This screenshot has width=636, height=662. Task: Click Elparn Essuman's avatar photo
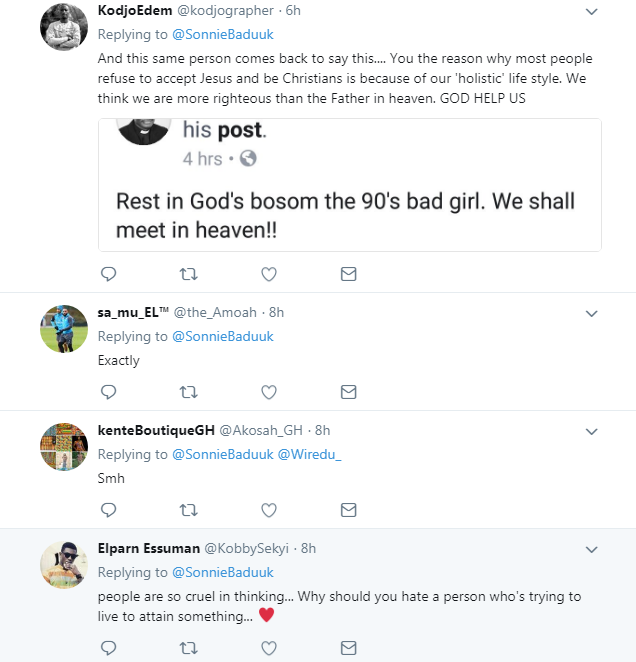pyautogui.click(x=64, y=564)
